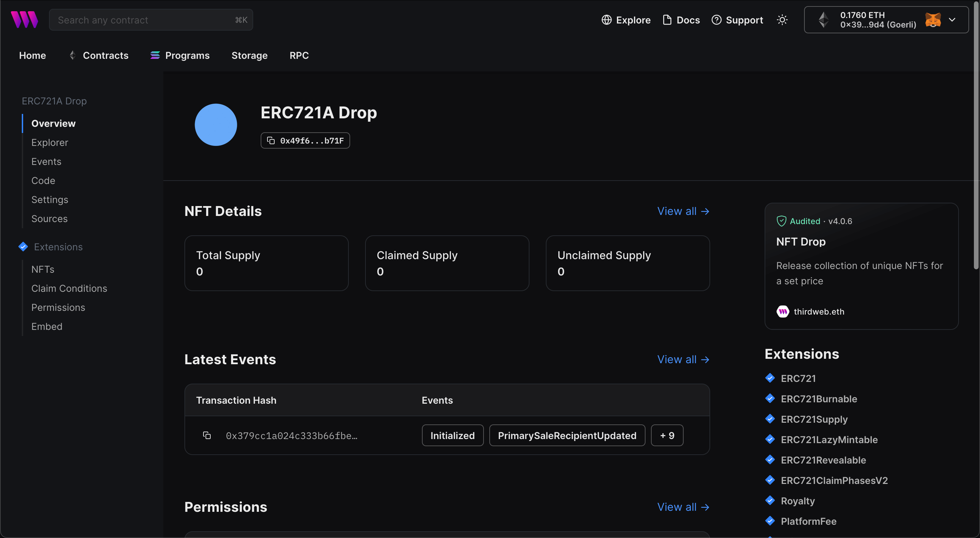Switch to the Storage tab
Screen dimensions: 980x538
point(249,55)
